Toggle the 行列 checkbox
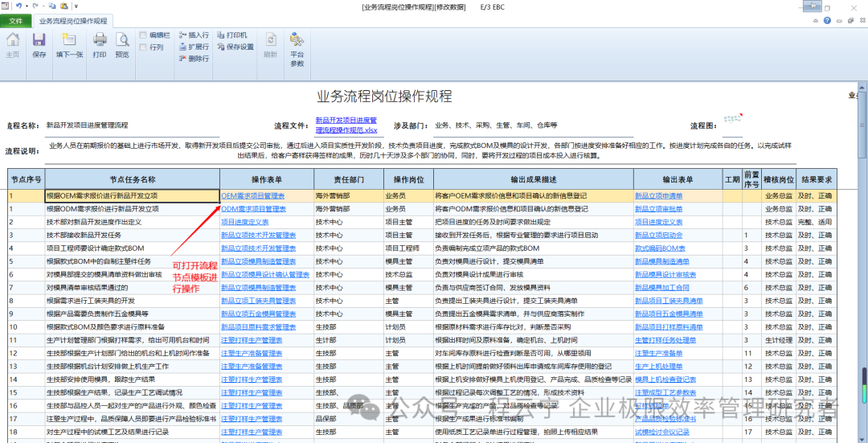The image size is (868, 443). pyautogui.click(x=143, y=47)
